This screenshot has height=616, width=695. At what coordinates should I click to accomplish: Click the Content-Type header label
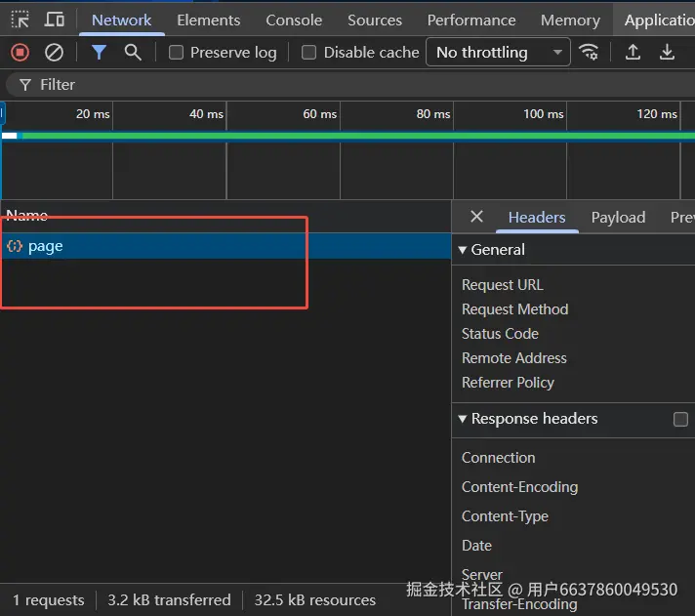point(505,516)
